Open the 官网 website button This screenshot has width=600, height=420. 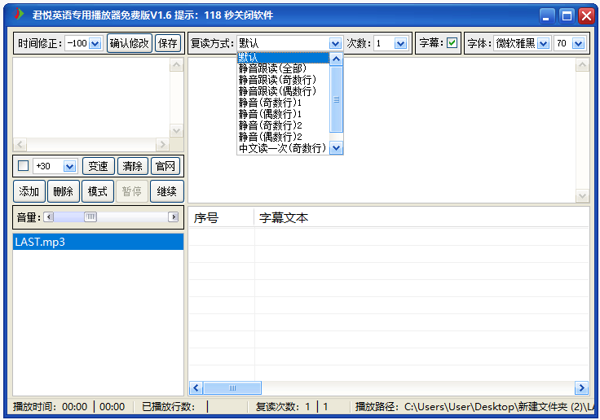coord(165,166)
